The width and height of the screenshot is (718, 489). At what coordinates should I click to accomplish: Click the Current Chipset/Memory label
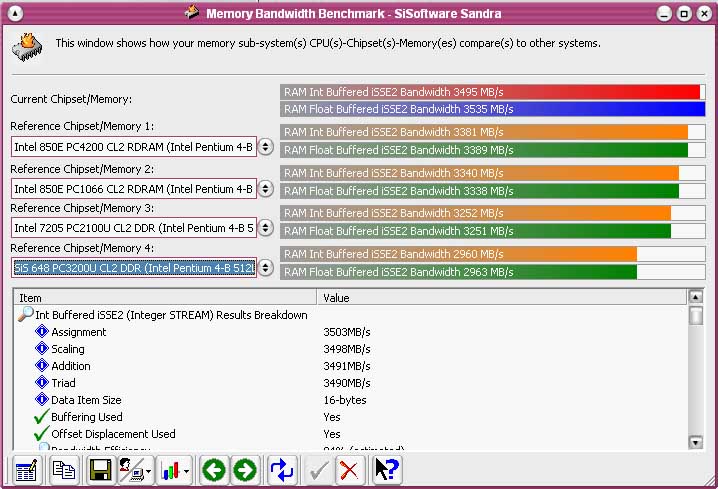coord(71,99)
